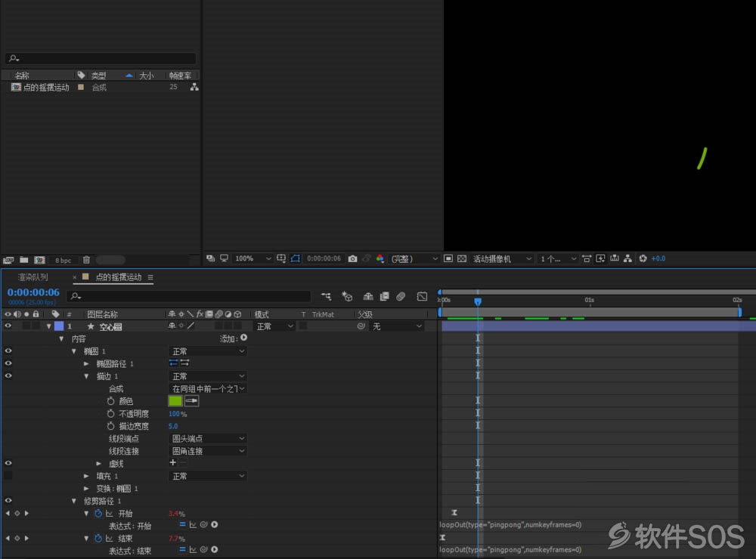This screenshot has width=756, height=559.
Task: Click the current time 0:00:00:06 in timeline
Action: pos(33,292)
